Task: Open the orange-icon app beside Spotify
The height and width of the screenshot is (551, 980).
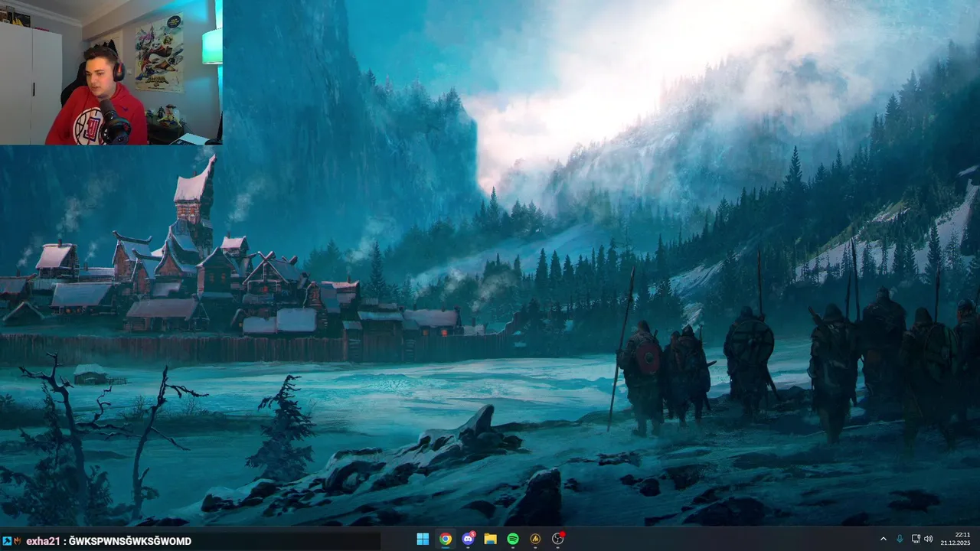Action: point(535,539)
